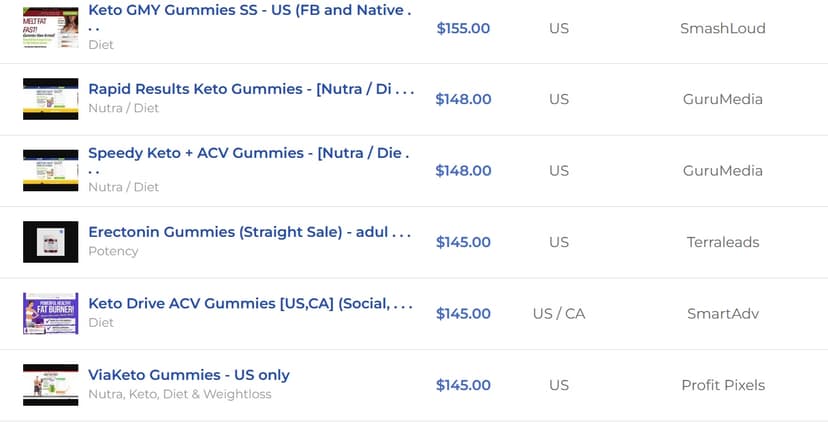Image resolution: width=828 pixels, height=422 pixels.
Task: Click the $155.00 payout of Keto GMY
Action: click(x=463, y=28)
